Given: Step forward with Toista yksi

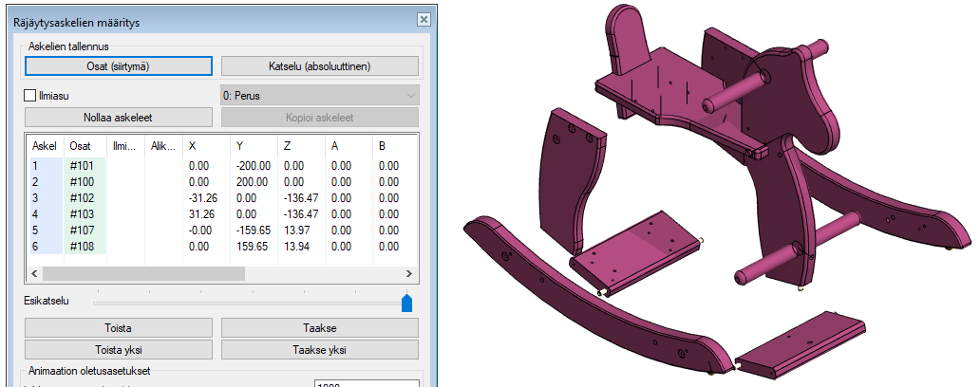Looking at the screenshot, I should [118, 349].
